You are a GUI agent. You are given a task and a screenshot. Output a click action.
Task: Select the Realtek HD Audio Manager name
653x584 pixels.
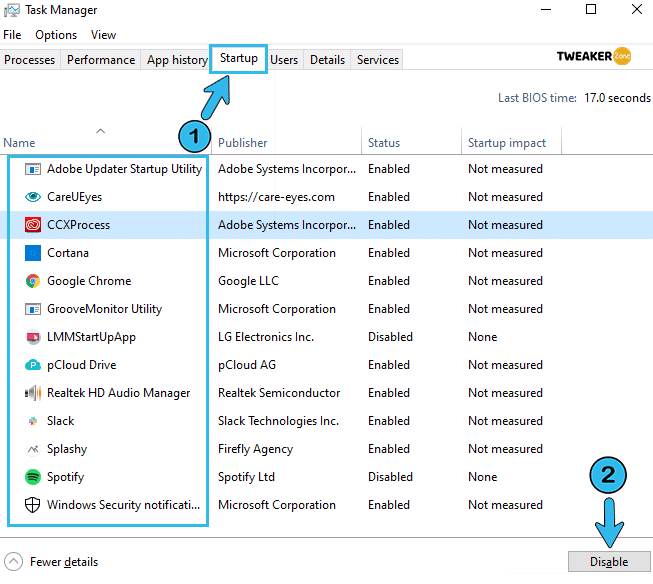pos(118,393)
